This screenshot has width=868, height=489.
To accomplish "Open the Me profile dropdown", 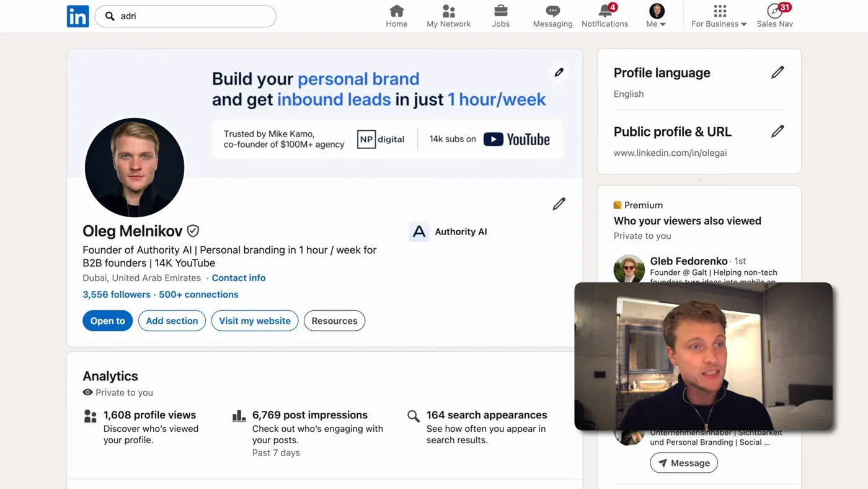I will click(x=656, y=16).
